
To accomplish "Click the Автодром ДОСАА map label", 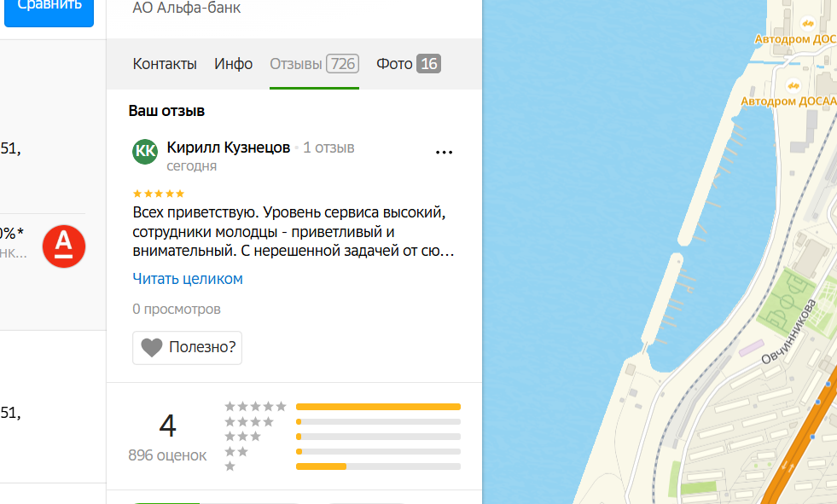I will coord(789,101).
